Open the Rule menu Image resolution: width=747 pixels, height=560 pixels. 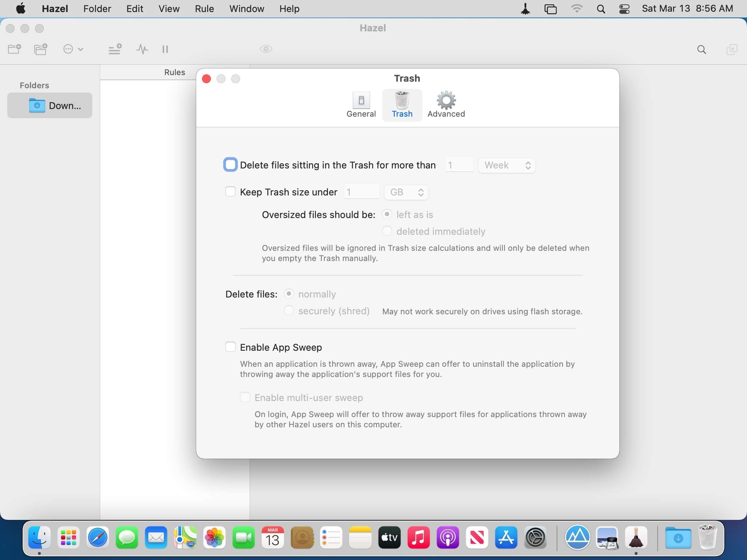click(204, 9)
